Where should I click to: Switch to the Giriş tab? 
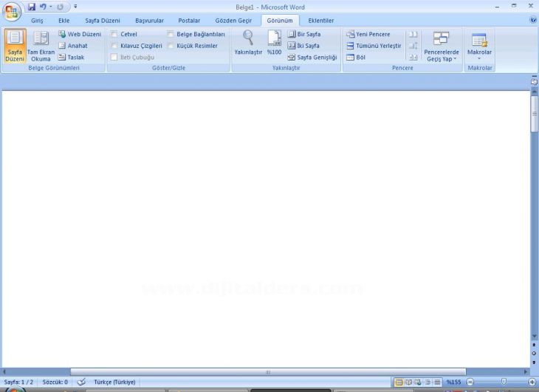pos(37,21)
